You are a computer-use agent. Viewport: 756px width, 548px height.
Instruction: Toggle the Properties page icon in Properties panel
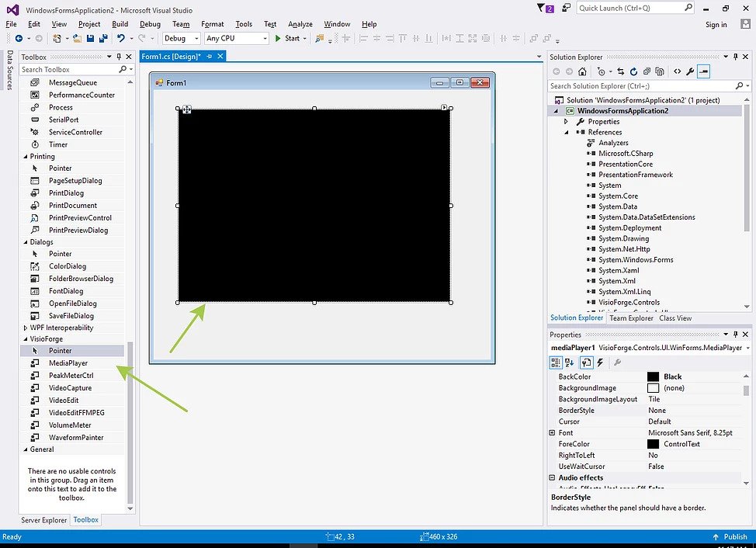(586, 362)
